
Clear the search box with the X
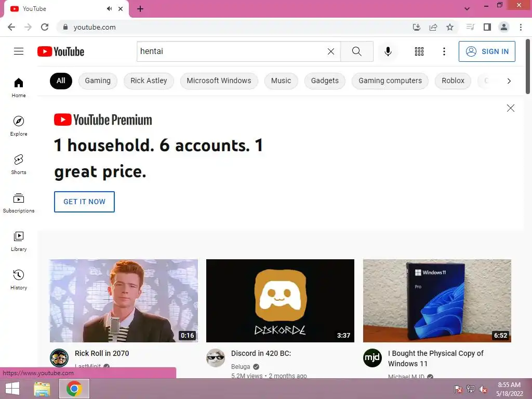pos(331,51)
